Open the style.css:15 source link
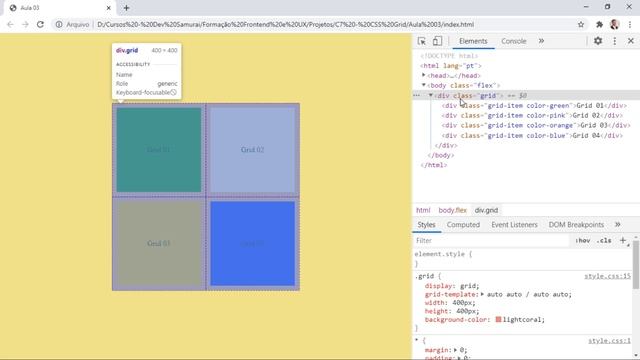This screenshot has height=360, width=640. click(x=607, y=276)
